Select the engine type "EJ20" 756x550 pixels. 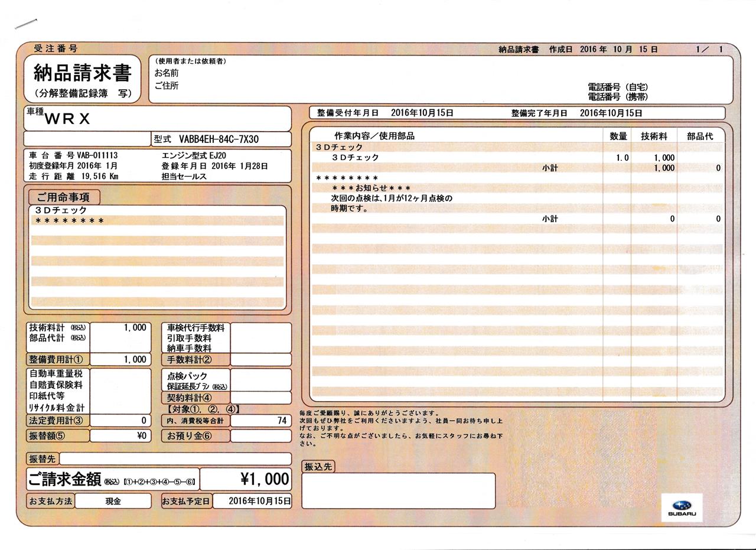point(217,155)
